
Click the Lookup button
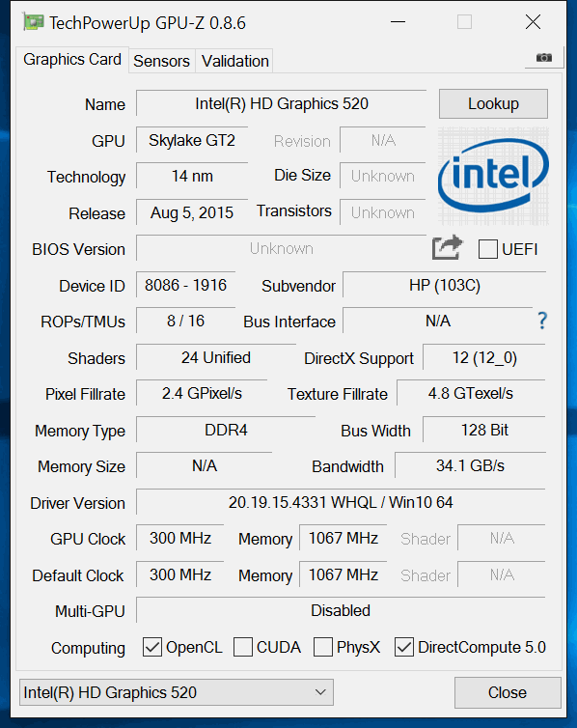(x=493, y=103)
